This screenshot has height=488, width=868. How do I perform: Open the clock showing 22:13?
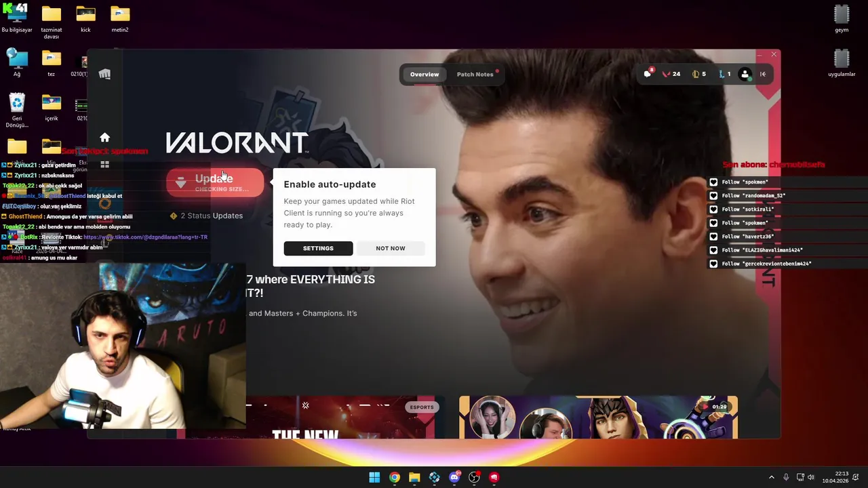[835, 477]
